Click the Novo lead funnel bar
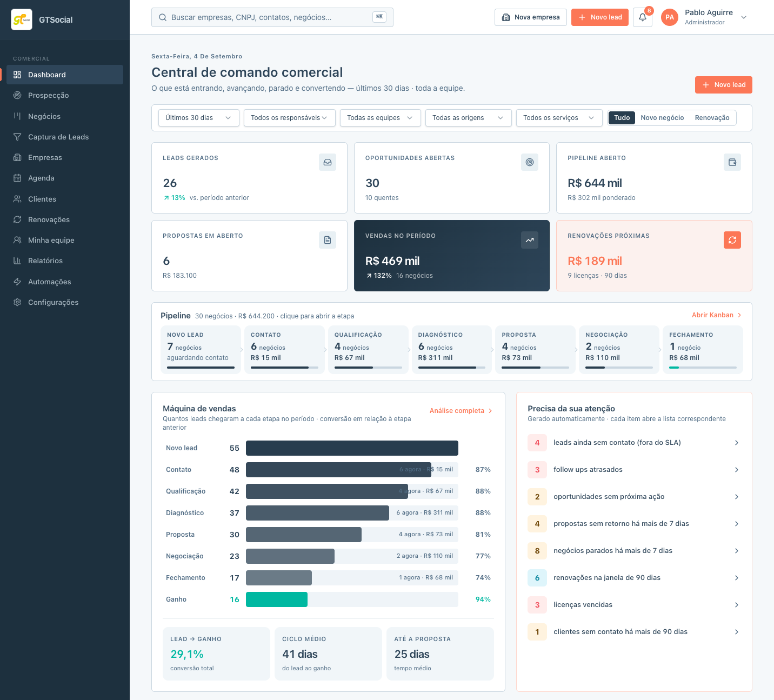 (x=352, y=448)
